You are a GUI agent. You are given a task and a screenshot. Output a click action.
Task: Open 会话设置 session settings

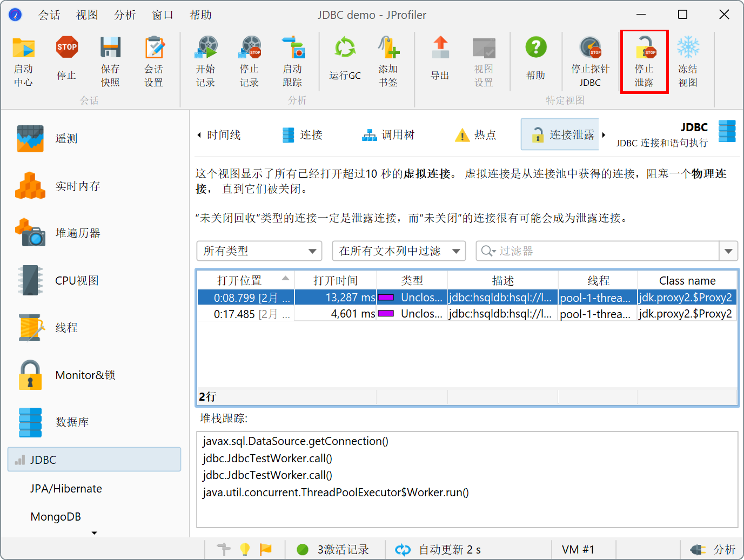(153, 62)
